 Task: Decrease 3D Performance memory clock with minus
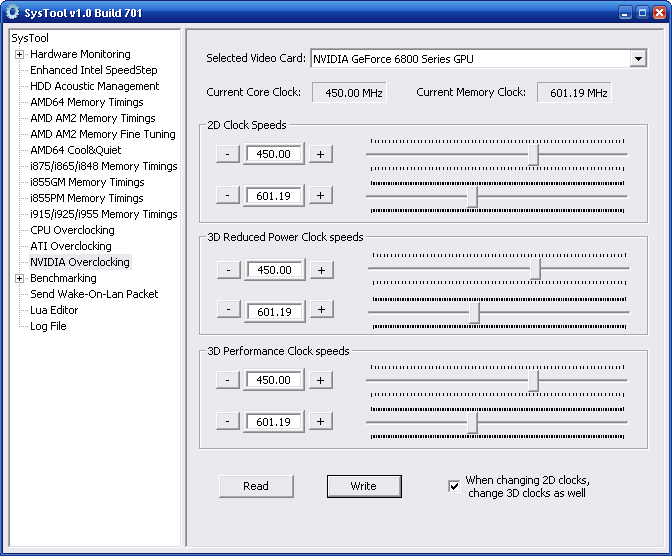(228, 422)
